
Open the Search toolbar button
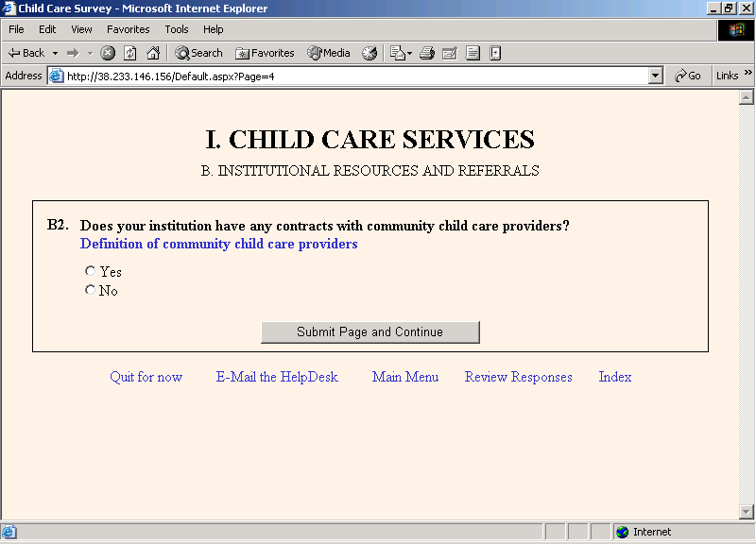click(198, 53)
